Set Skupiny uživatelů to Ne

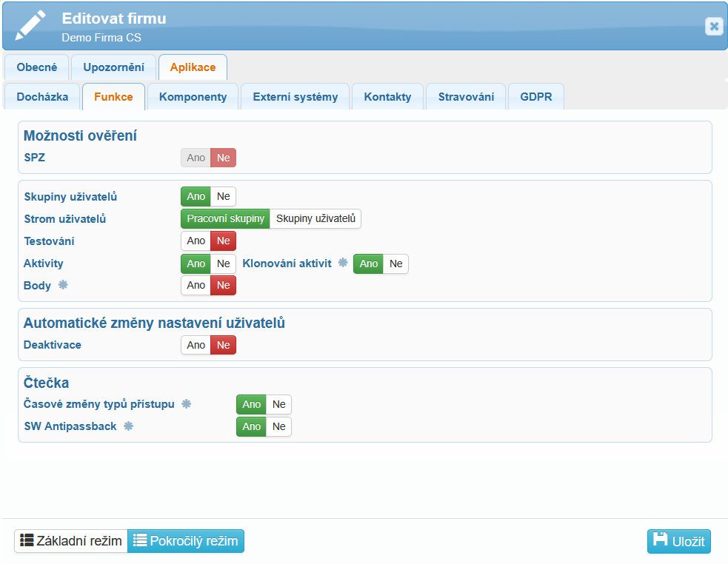click(x=223, y=197)
